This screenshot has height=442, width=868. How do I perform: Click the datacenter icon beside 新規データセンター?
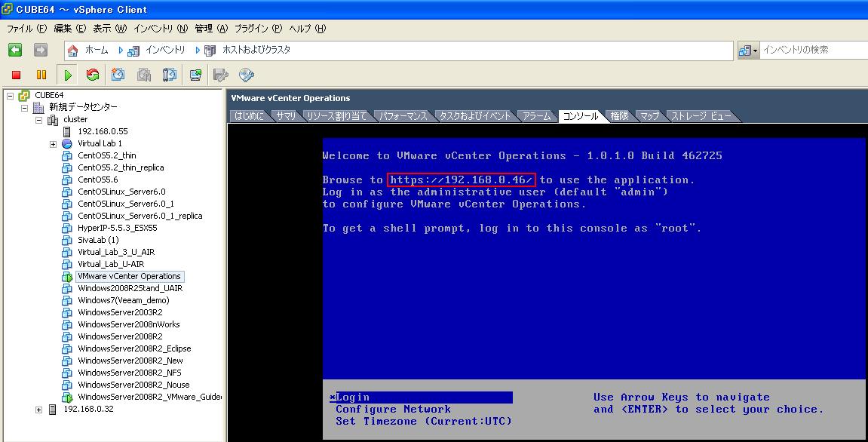tap(38, 107)
